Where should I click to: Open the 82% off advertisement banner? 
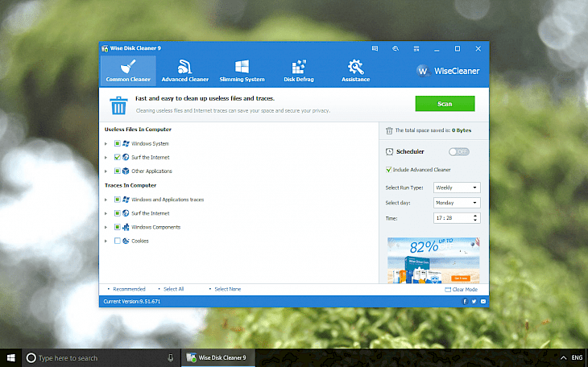pyautogui.click(x=433, y=260)
